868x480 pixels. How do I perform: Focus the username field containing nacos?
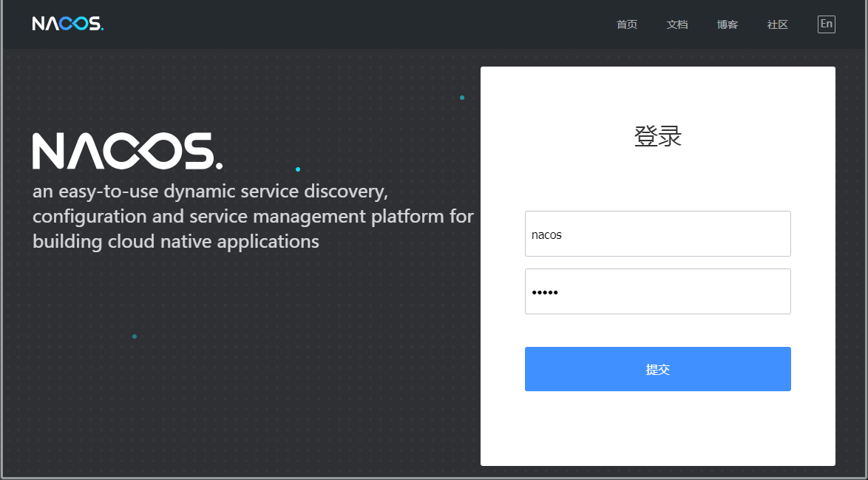pos(657,234)
